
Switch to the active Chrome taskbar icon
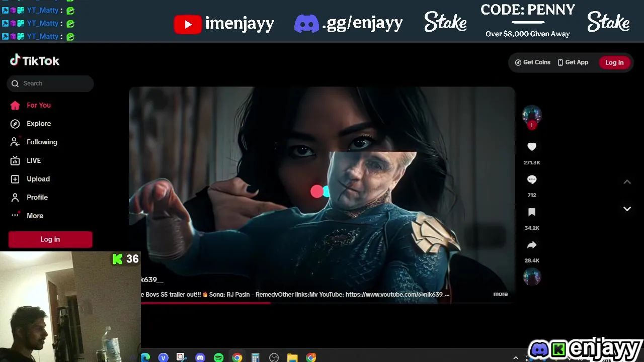[237, 357]
